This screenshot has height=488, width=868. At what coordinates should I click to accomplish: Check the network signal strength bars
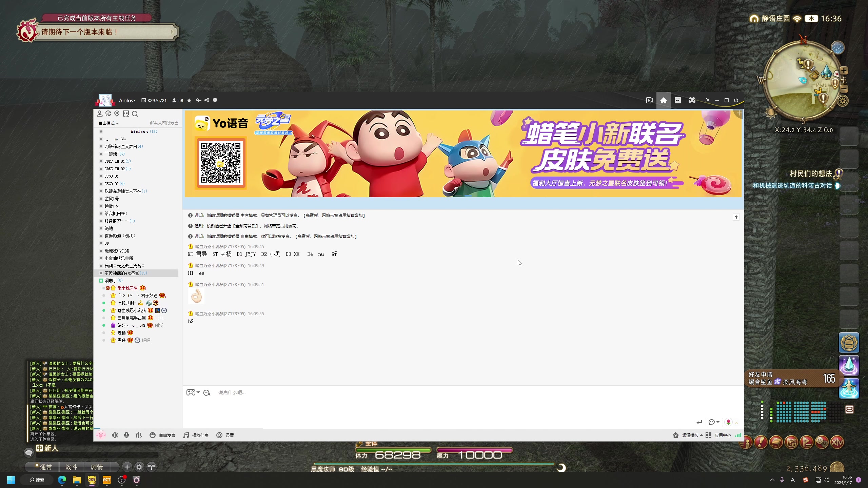738,435
